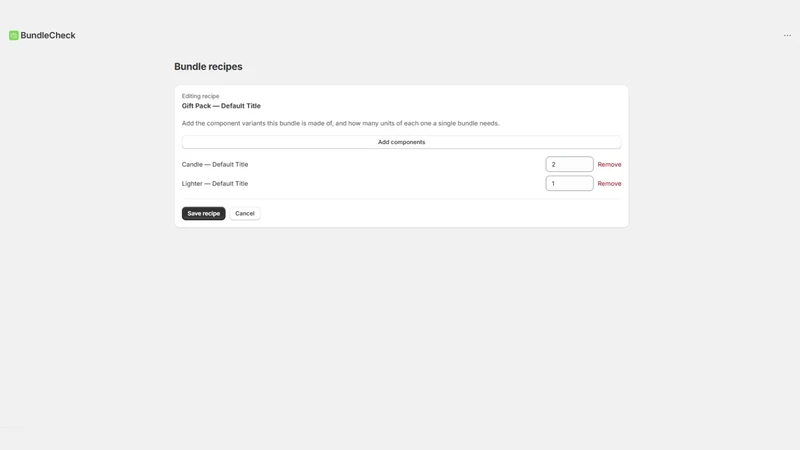Open the three-dot more options menu

pyautogui.click(x=787, y=35)
